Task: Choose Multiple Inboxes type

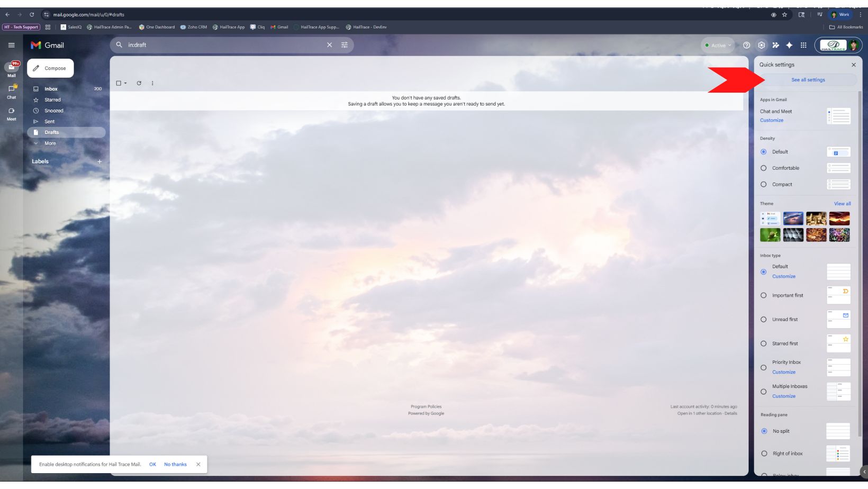Action: coord(763,392)
